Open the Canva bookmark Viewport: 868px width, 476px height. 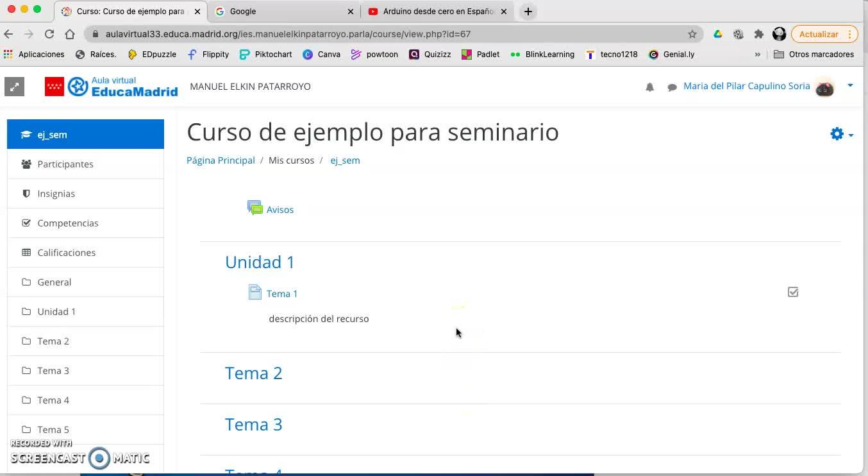322,55
